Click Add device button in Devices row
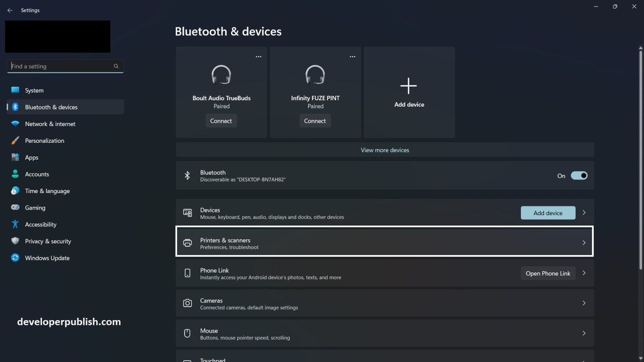Viewport: 644px width, 362px height. pyautogui.click(x=548, y=213)
